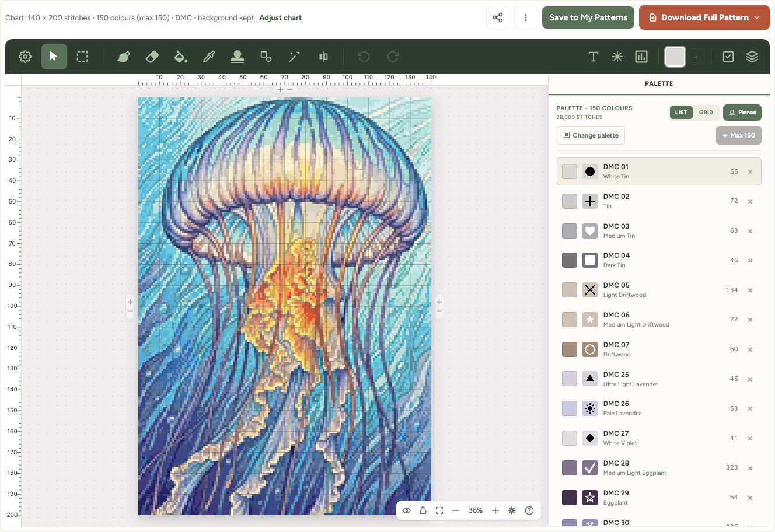
Task: Toggle the checkmark box in toolbar
Action: point(728,57)
